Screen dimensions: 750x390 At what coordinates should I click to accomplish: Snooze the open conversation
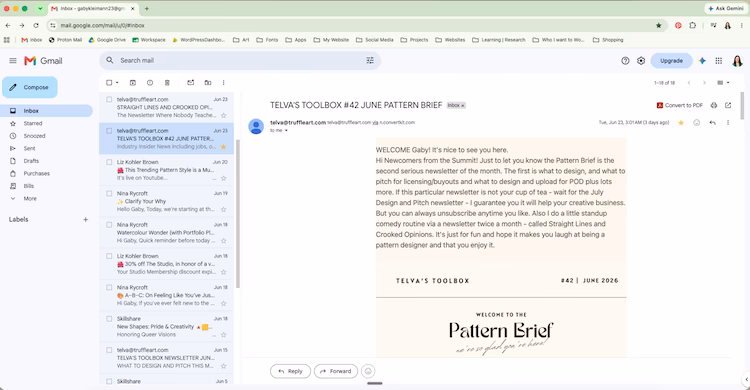tap(150, 83)
